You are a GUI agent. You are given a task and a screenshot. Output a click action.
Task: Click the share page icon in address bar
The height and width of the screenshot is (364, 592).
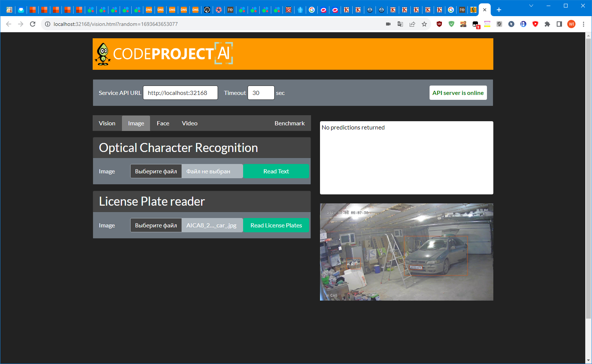(x=412, y=24)
